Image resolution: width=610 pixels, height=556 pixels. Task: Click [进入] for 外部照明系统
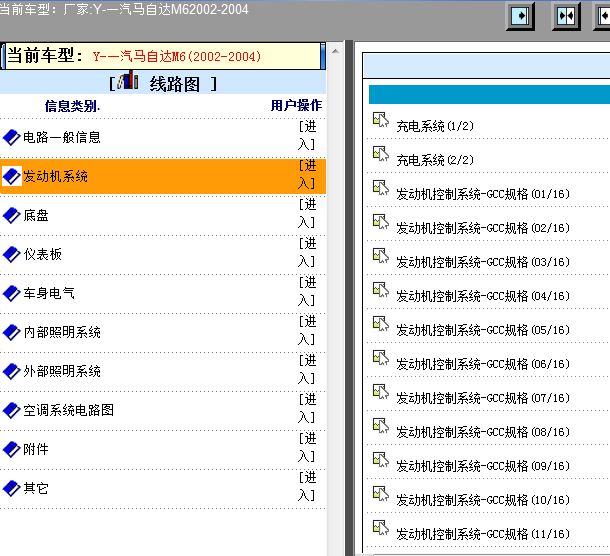(x=307, y=369)
